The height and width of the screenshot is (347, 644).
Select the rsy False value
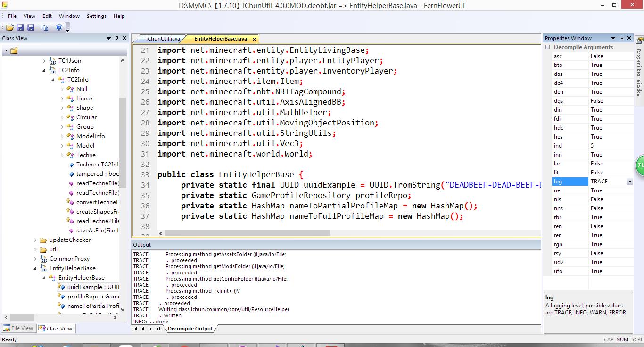[x=611, y=253]
